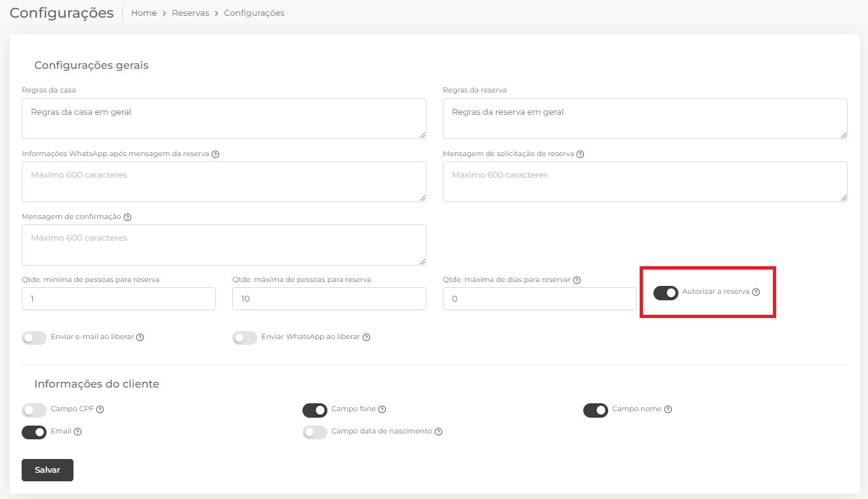The width and height of the screenshot is (868, 499).
Task: Click help icon beside Autorizar a reserva
Action: (756, 292)
